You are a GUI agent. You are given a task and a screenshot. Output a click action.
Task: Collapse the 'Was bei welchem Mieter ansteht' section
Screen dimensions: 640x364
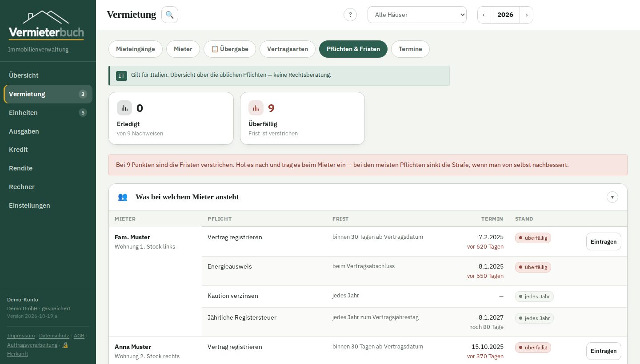point(612,197)
